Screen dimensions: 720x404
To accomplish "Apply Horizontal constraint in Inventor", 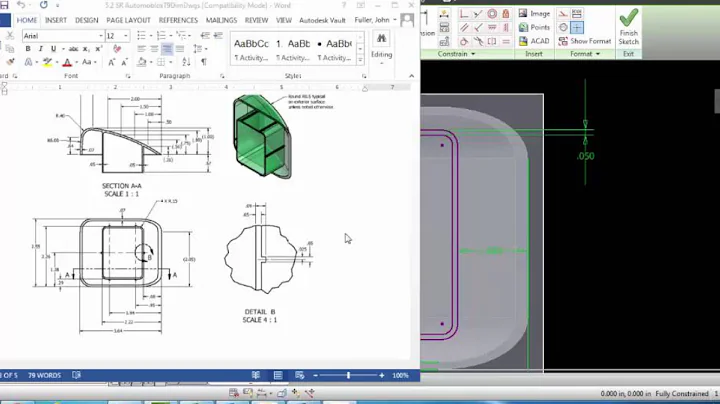I will click(x=492, y=28).
